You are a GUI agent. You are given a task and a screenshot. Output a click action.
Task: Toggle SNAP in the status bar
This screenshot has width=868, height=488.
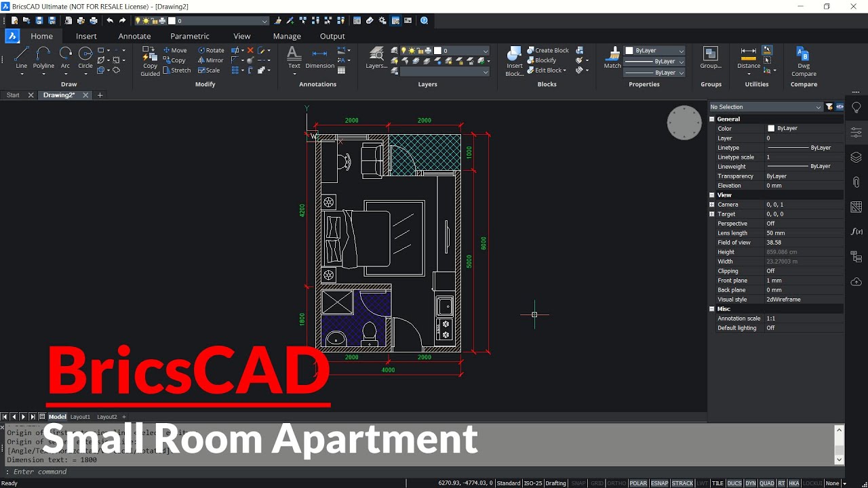(578, 483)
